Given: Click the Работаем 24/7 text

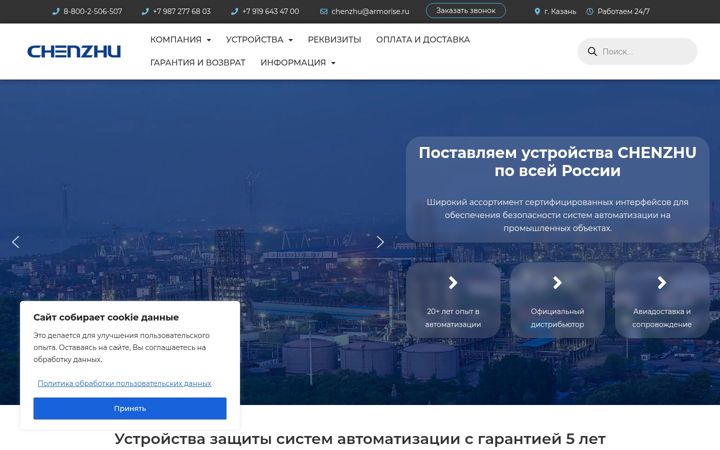Looking at the screenshot, I should point(624,11).
